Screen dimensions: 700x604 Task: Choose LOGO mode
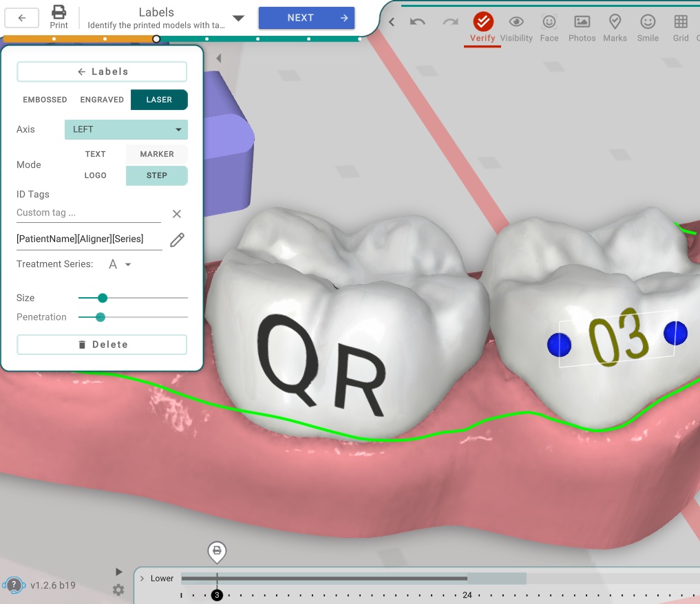click(x=96, y=175)
